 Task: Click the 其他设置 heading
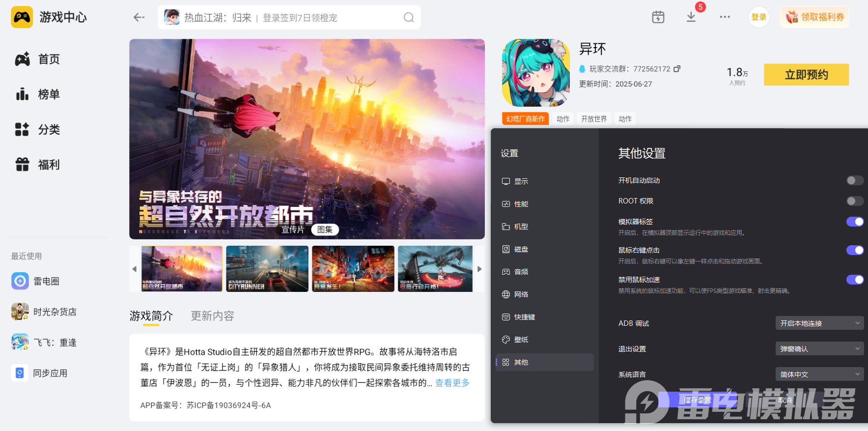(642, 153)
